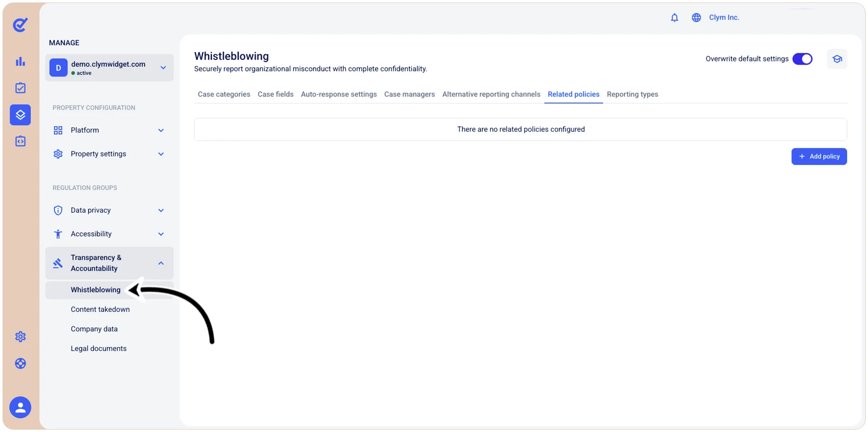
Task: Click the D property avatar badge
Action: tap(58, 68)
